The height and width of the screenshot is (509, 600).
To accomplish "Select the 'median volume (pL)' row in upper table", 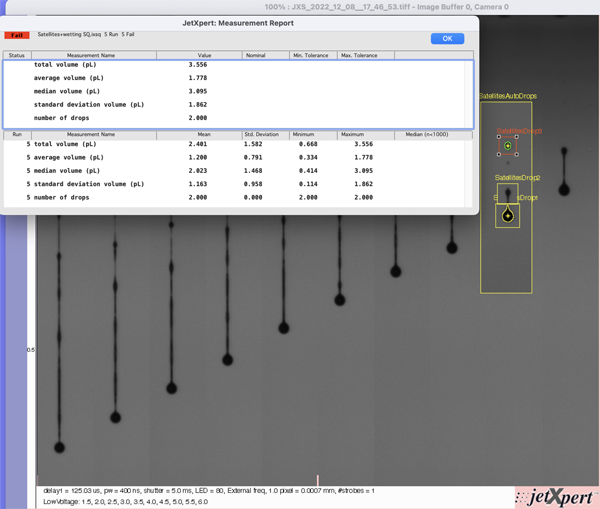I will 233,91.
